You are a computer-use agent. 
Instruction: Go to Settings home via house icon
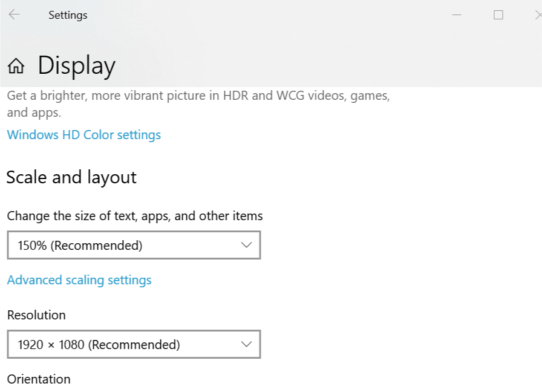click(x=16, y=66)
